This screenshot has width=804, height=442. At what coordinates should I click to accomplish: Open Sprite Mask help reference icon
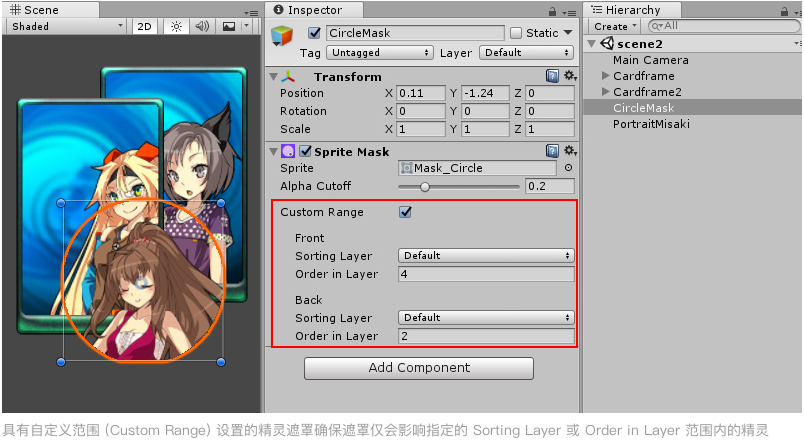[552, 151]
